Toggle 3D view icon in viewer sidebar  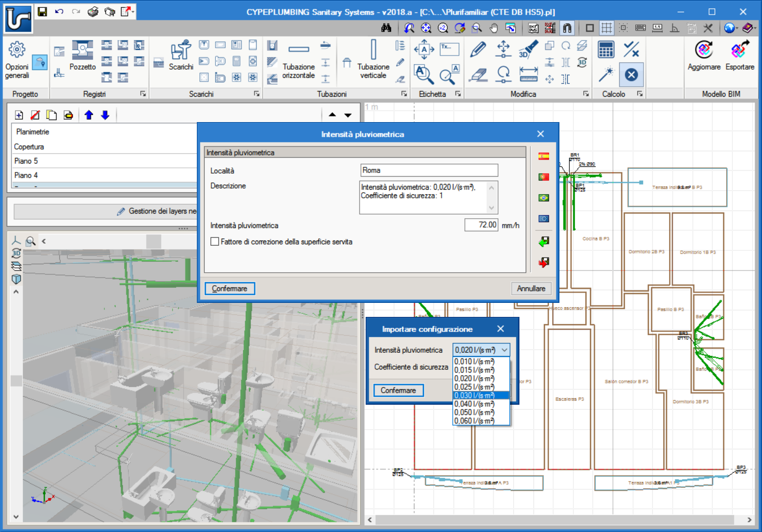(x=16, y=254)
